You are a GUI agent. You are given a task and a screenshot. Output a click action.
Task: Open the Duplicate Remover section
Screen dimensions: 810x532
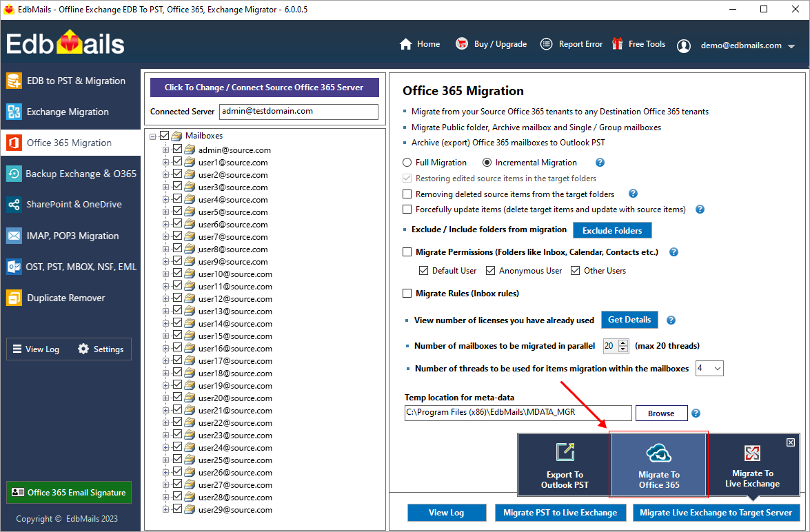point(70,298)
